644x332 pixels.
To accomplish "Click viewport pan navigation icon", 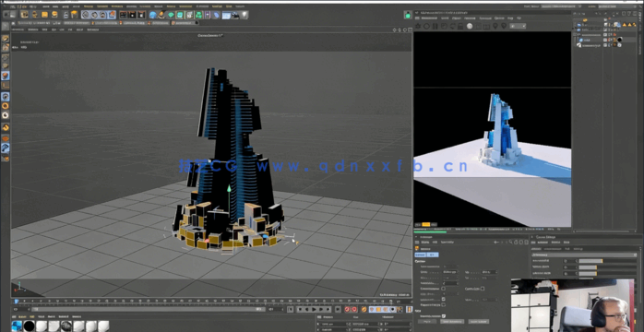I will coord(394,30).
